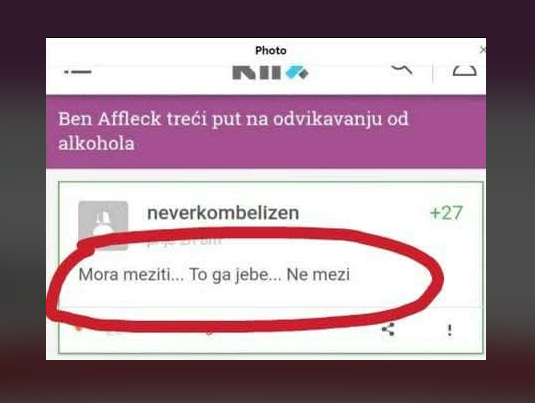Click the orange vote icon under comment
535x403 pixels.
pyautogui.click(x=79, y=328)
